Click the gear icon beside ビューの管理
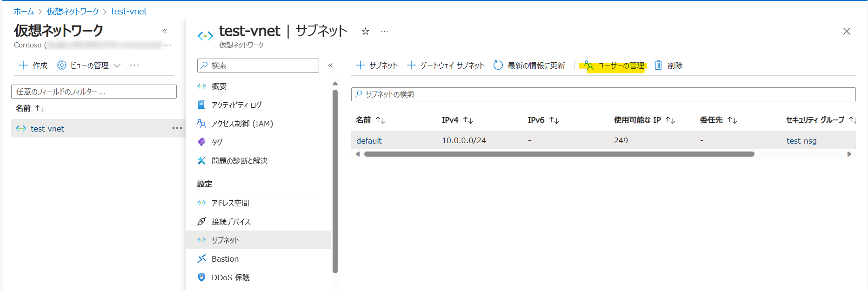Viewport: 868px width, 290px height. (x=62, y=66)
